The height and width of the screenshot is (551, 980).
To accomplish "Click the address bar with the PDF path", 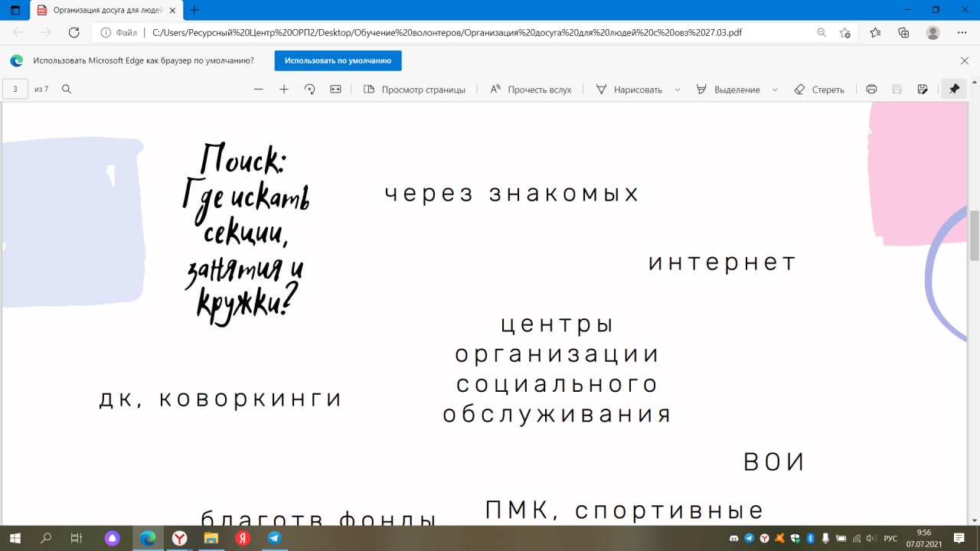I will pyautogui.click(x=446, y=32).
